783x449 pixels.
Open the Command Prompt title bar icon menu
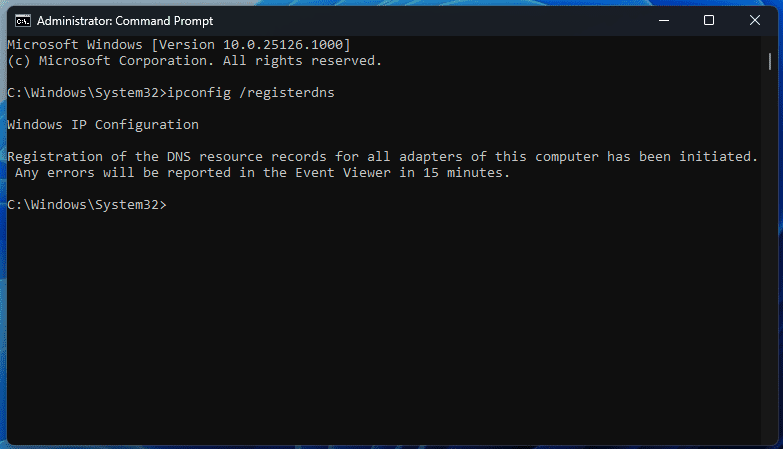tap(22, 20)
